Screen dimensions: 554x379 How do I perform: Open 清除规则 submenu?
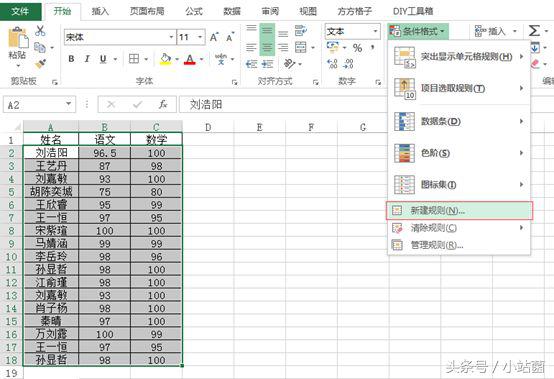coord(459,228)
